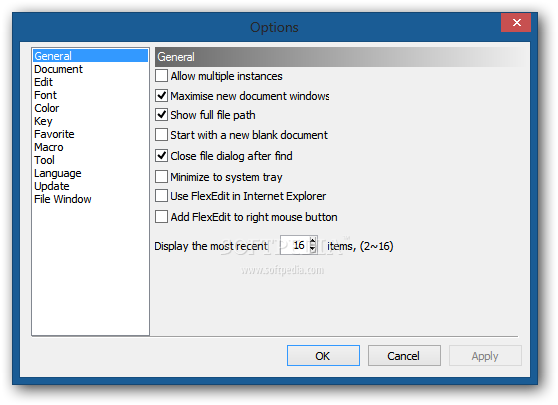
Task: Decrease recent items with spinner down arrow
Action: point(313,249)
